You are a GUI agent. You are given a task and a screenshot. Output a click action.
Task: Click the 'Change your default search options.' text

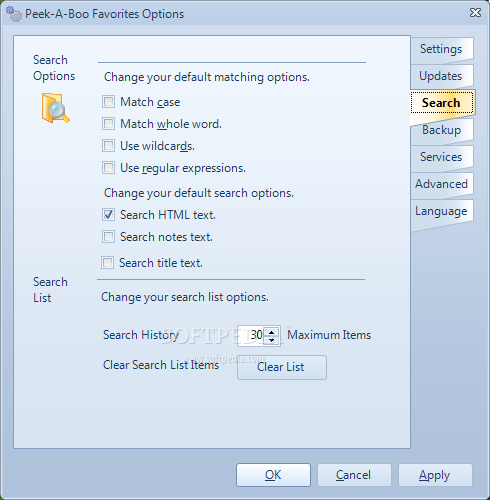(199, 193)
